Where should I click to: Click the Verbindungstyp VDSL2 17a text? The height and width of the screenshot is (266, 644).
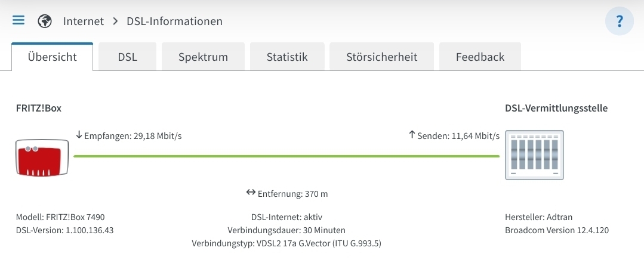[286, 243]
